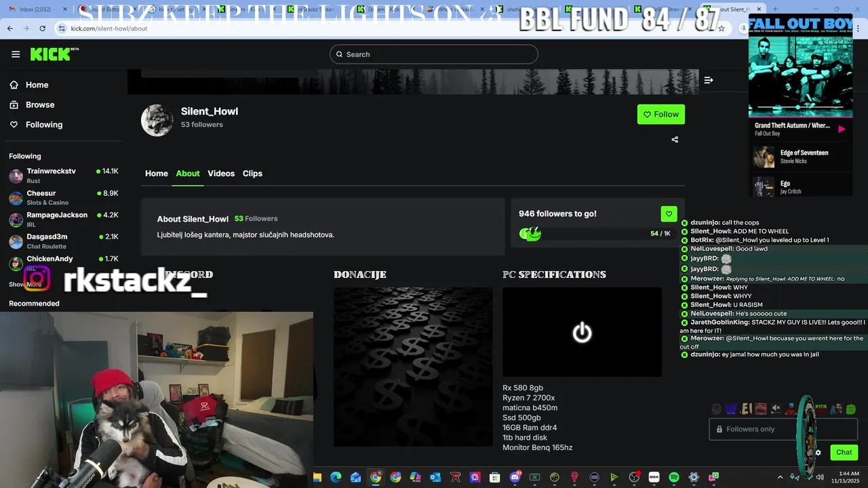Screen dimensions: 868x488
Task: Click the share icon under Follow
Action: click(675, 140)
